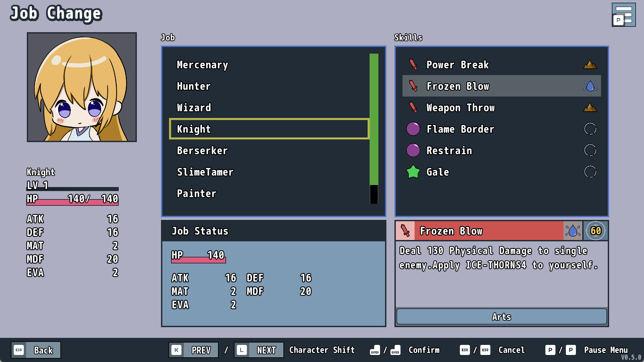Switch to PREV character
The width and height of the screenshot is (644, 362).
click(x=194, y=350)
